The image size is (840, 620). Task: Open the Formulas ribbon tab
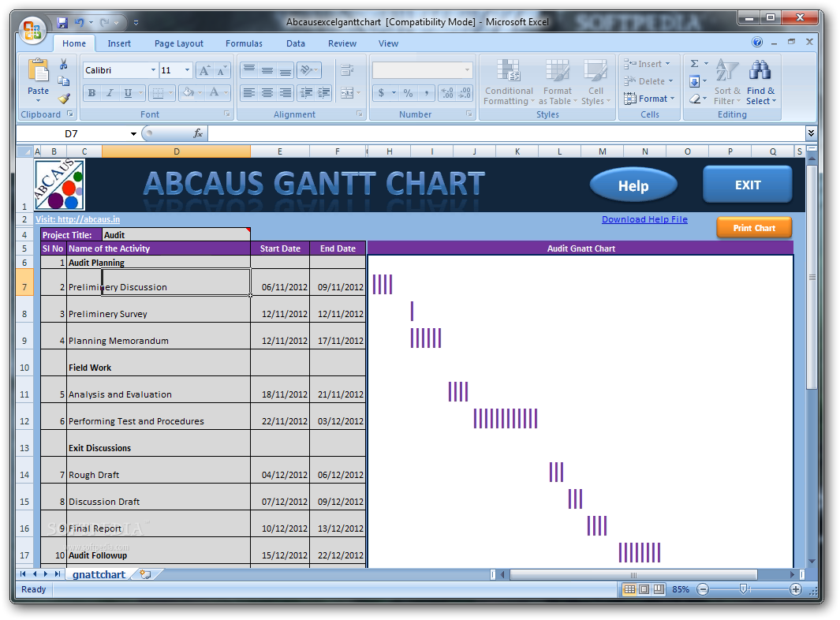click(x=244, y=43)
